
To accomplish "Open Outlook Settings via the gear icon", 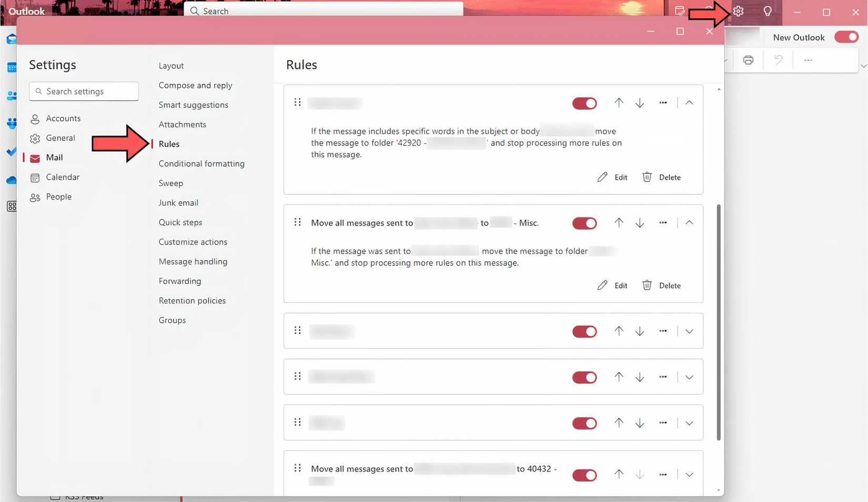I will pyautogui.click(x=739, y=11).
